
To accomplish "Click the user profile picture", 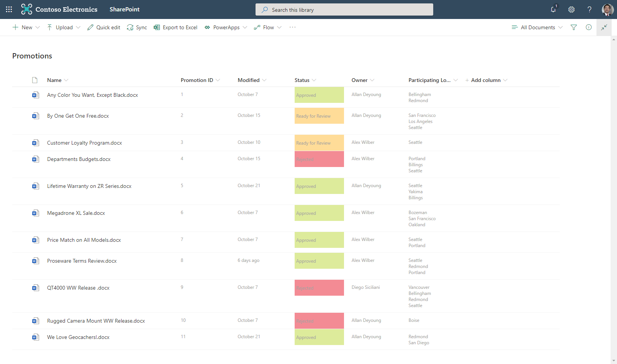I will coord(608,9).
